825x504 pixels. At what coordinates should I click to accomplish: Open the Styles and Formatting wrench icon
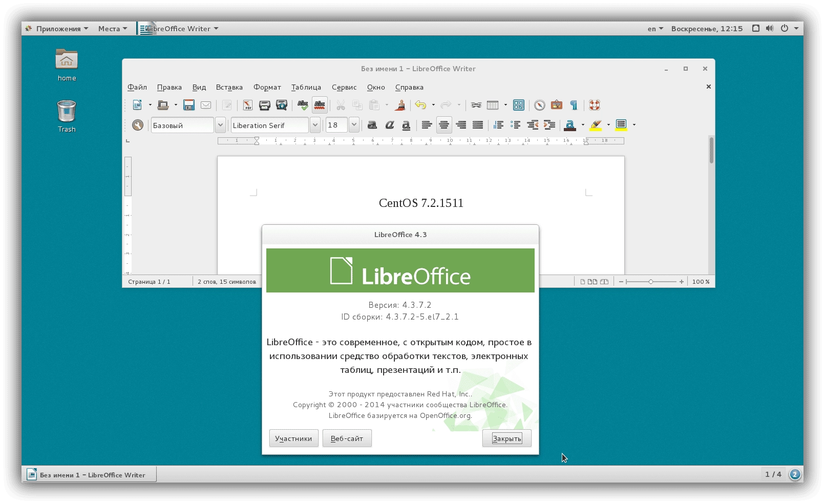138,125
